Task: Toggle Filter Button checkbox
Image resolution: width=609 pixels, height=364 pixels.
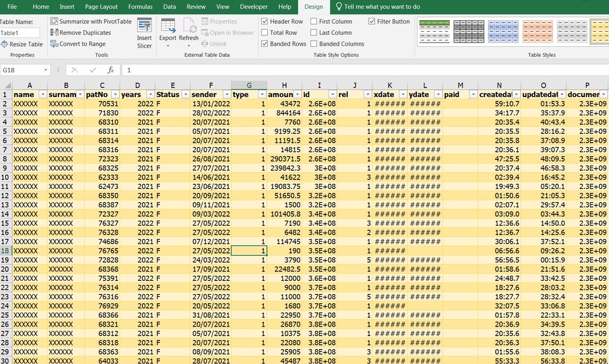Action: (x=372, y=21)
